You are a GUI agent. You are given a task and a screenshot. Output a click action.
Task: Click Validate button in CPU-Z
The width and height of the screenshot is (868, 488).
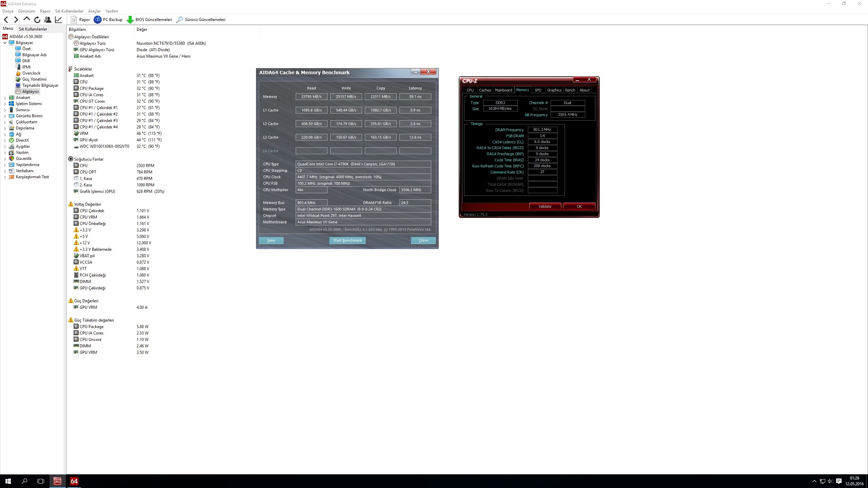pos(545,206)
